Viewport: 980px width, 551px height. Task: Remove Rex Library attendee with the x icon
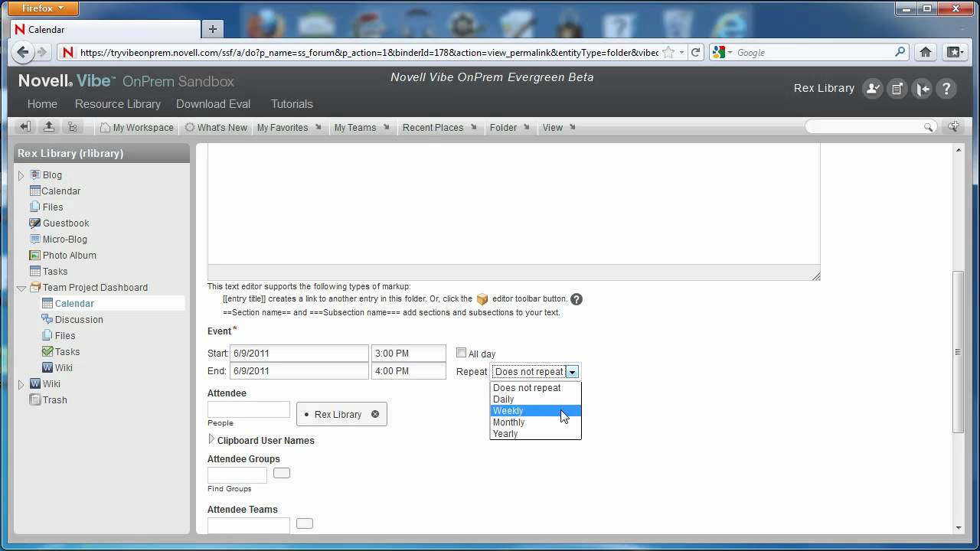[x=375, y=414]
